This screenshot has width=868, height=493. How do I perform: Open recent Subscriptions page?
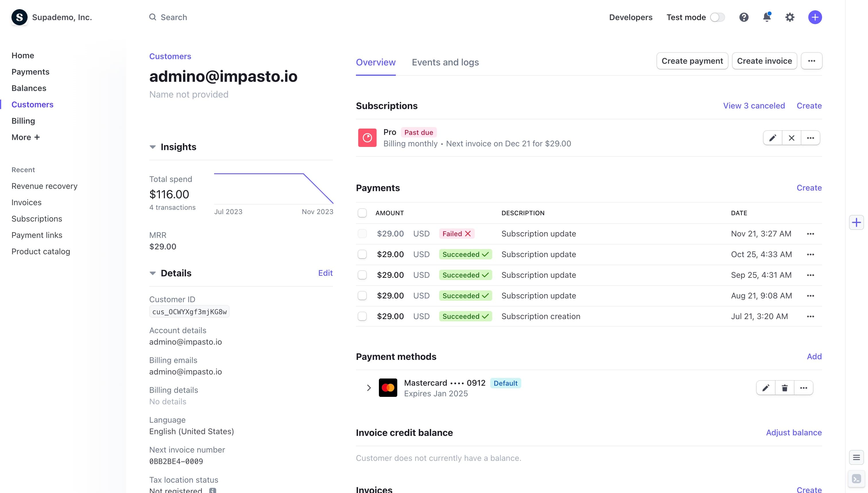36,219
